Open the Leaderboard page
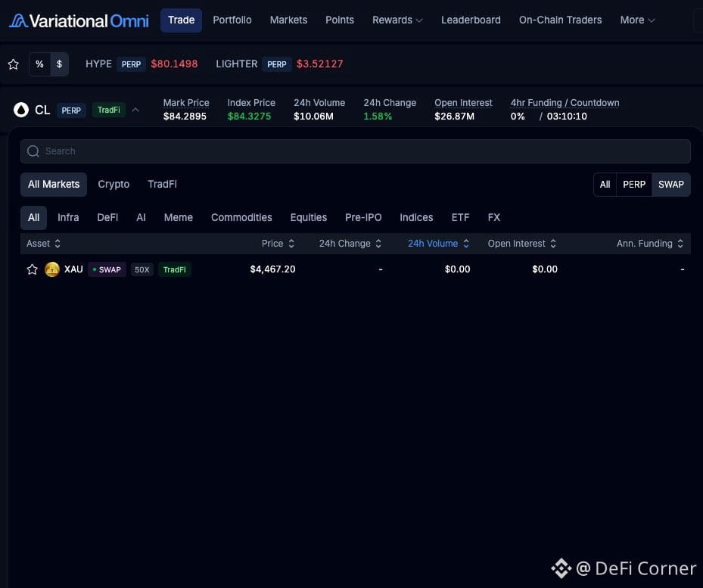This screenshot has height=588, width=703. (x=471, y=20)
